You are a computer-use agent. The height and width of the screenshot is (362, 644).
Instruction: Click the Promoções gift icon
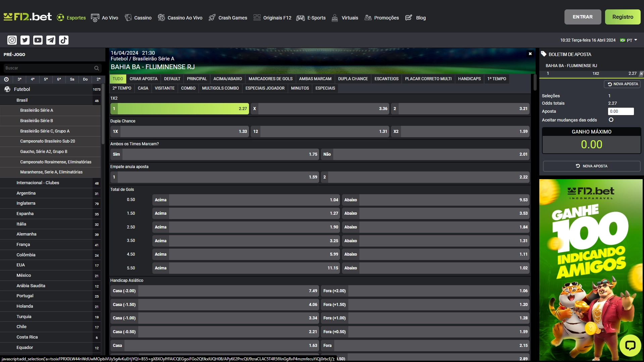tap(368, 17)
